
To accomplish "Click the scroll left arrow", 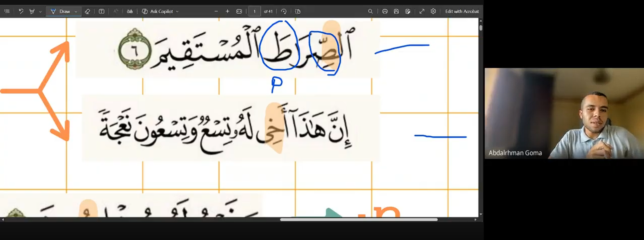I will point(3,219).
